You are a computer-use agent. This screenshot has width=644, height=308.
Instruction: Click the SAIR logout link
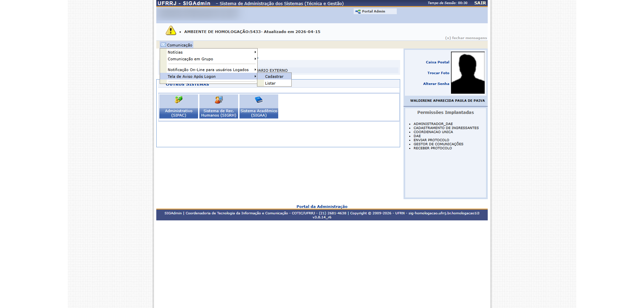point(480,3)
